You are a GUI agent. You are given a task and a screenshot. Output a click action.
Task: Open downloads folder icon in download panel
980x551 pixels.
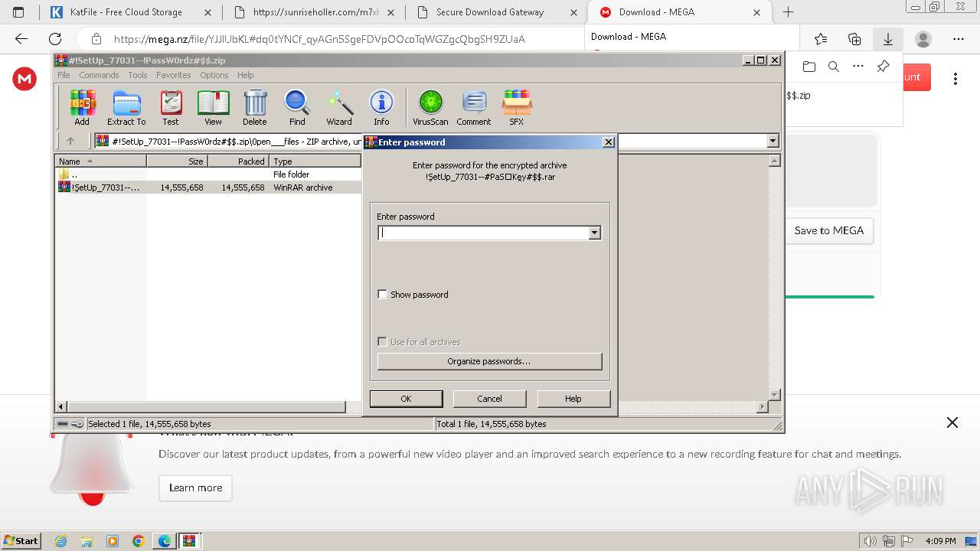(x=809, y=67)
